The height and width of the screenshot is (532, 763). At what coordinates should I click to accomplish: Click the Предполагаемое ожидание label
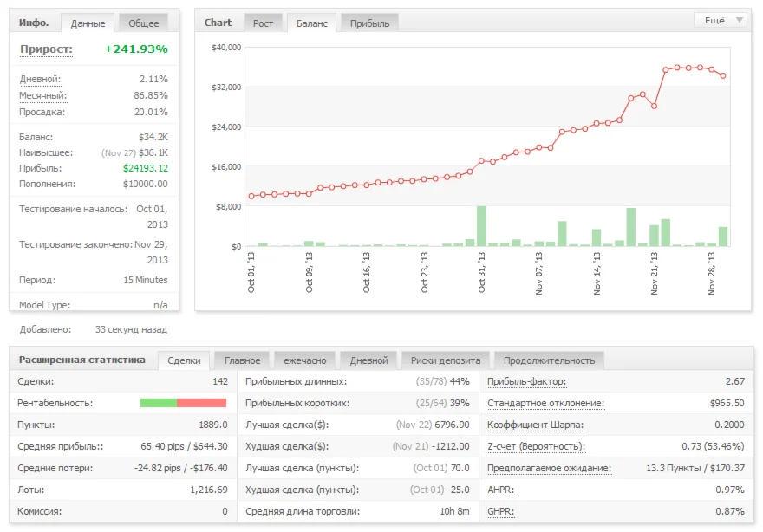549,468
